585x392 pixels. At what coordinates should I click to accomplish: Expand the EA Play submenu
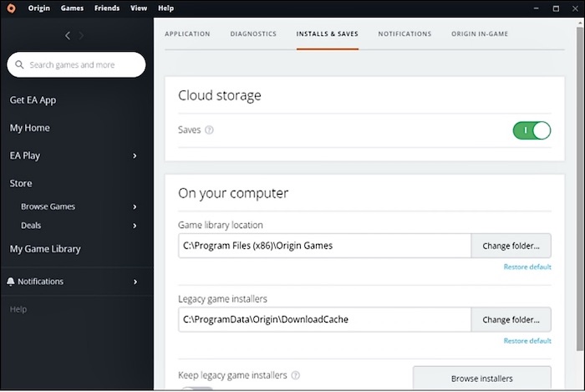[x=135, y=156]
